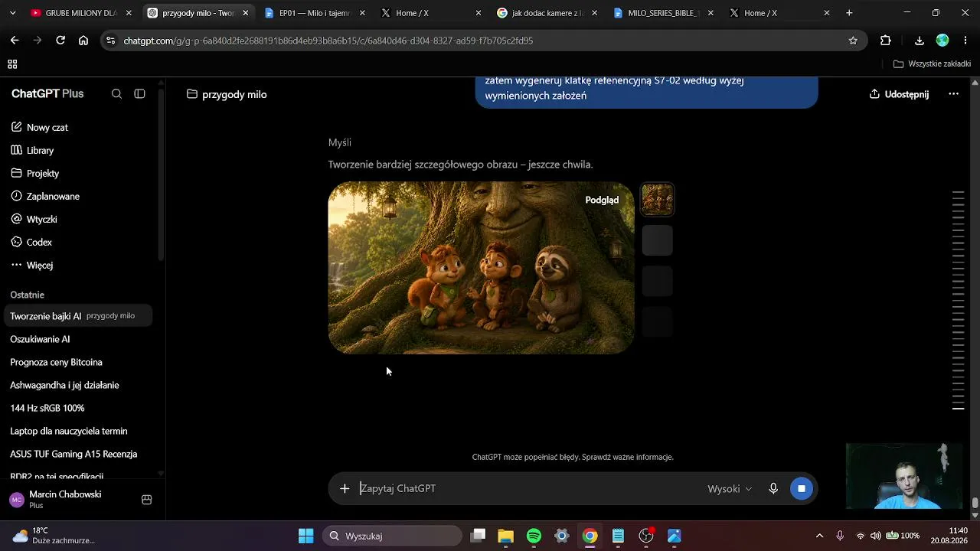This screenshot has width=980, height=551.
Task: Open the three-dot conversation options menu
Action: pos(953,94)
